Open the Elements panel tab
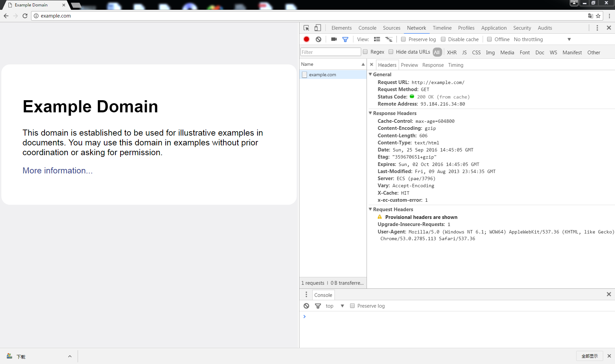 [342, 28]
